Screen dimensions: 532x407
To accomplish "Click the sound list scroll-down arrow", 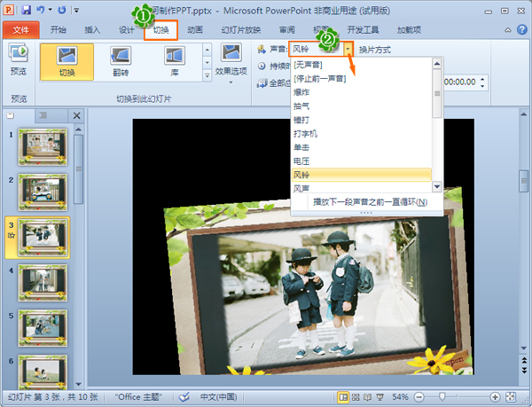I will 437,186.
